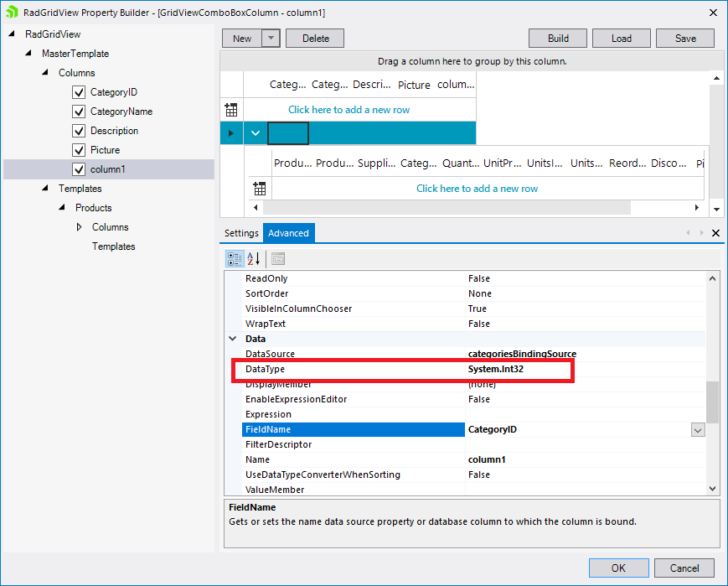Click the Expression property value field
This screenshot has width=728, height=586.
coord(585,414)
